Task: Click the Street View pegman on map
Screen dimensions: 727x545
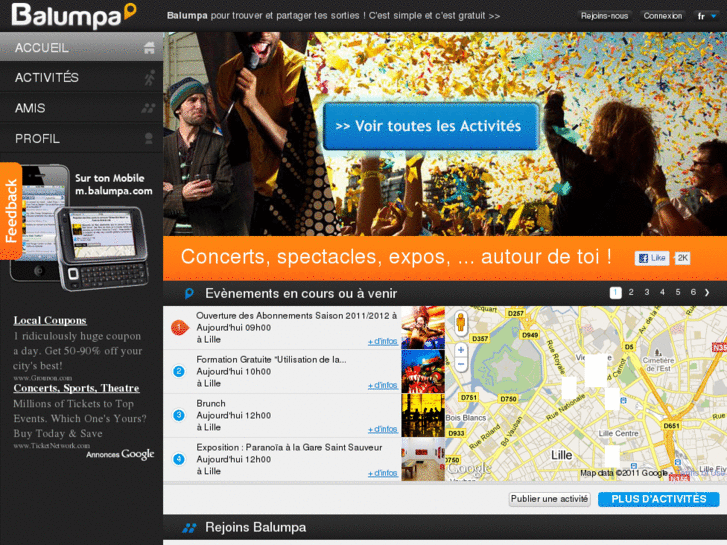Action: pyautogui.click(x=460, y=322)
